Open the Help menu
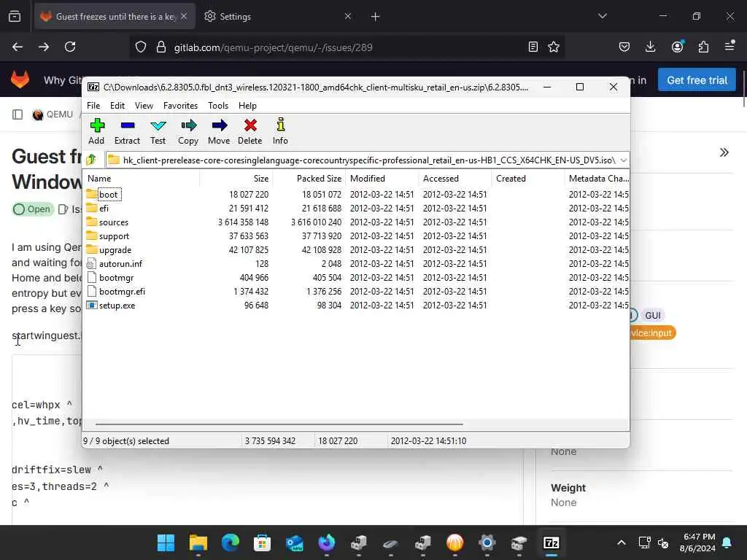Screen dimensions: 747x560 [248, 106]
